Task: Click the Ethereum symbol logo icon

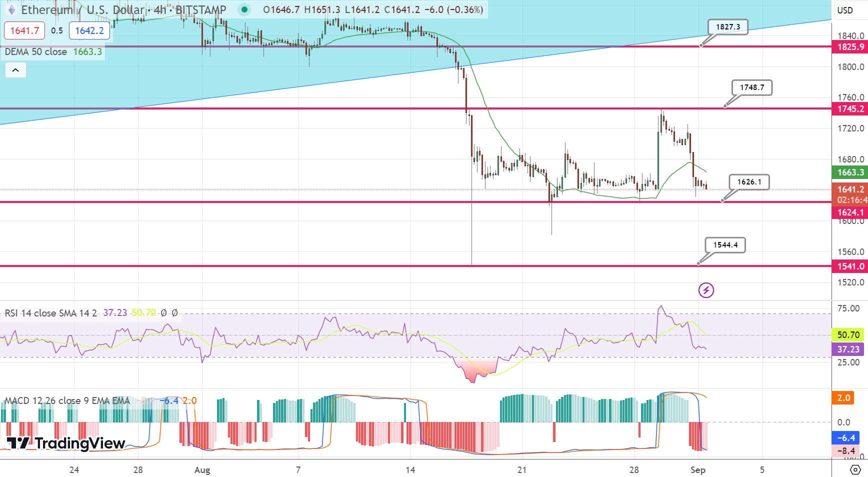Action: tap(11, 10)
